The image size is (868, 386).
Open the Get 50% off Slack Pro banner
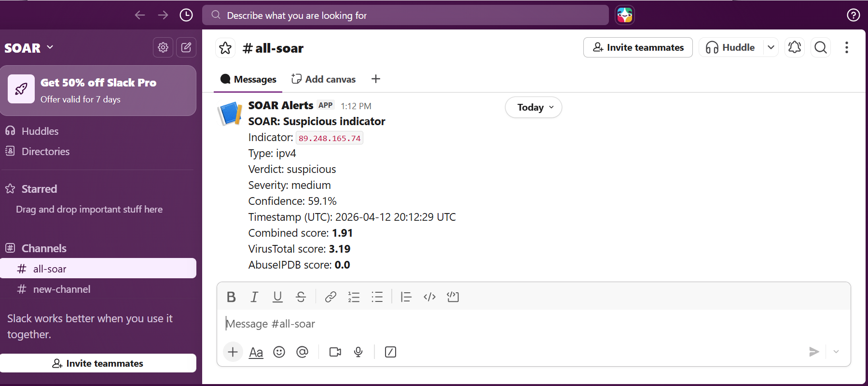(98, 90)
